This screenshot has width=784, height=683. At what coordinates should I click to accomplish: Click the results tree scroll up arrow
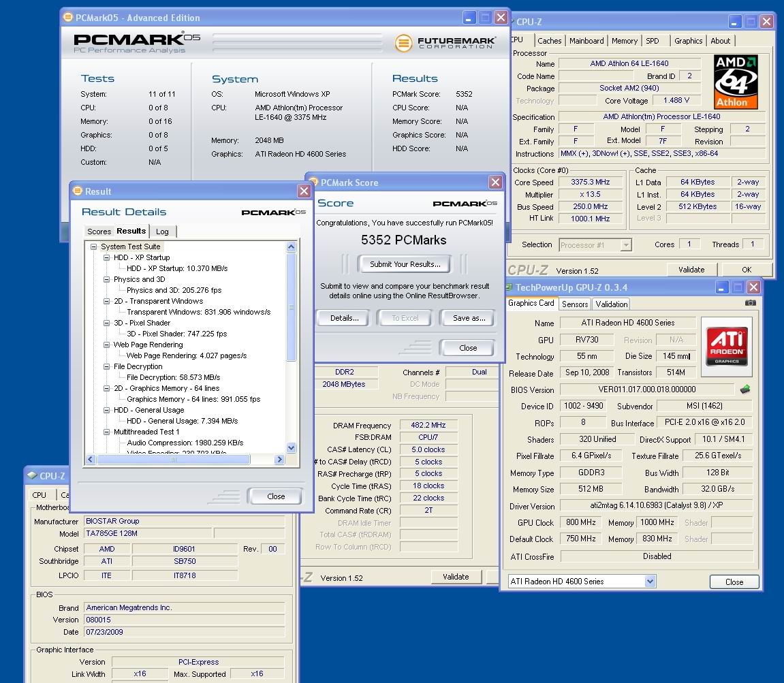tap(291, 247)
